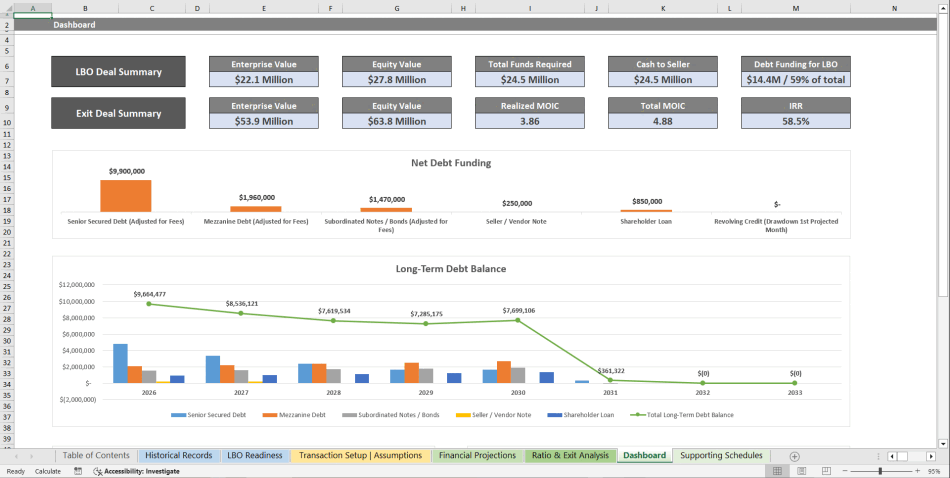The width and height of the screenshot is (950, 478).
Task: Select the column E header
Action: click(263, 8)
